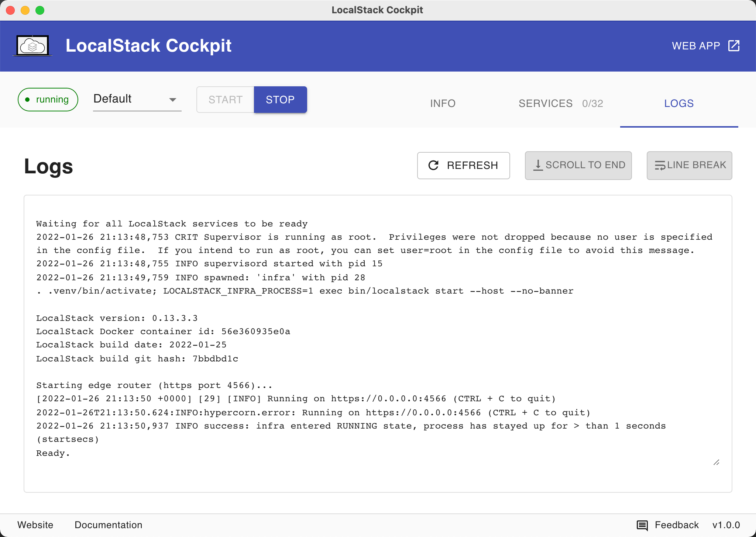The image size is (756, 537).
Task: Click the log area resize handle
Action: [716, 462]
